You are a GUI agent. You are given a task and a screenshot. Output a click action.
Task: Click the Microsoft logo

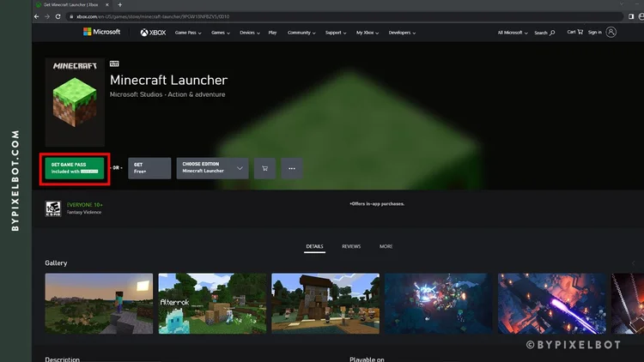(101, 32)
